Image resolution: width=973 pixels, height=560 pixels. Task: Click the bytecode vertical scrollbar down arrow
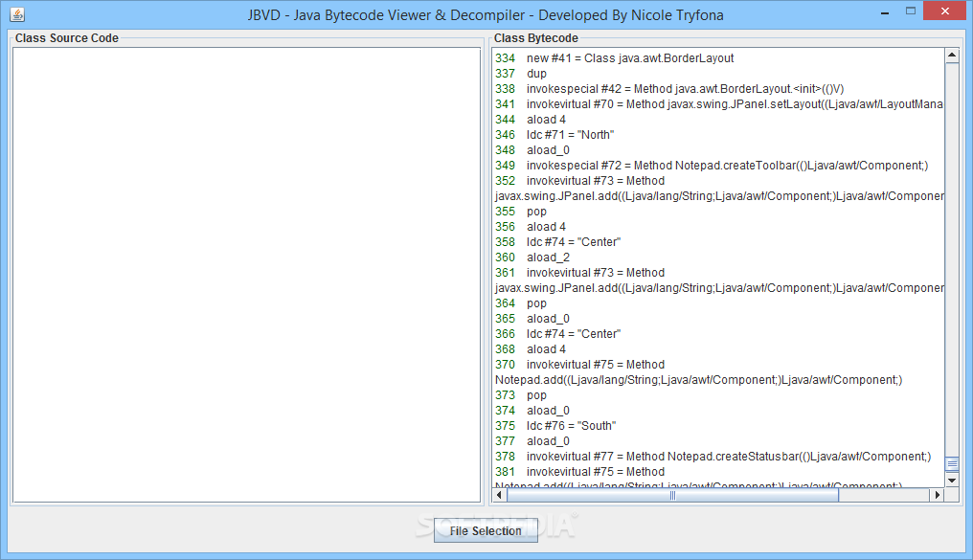pyautogui.click(x=952, y=480)
